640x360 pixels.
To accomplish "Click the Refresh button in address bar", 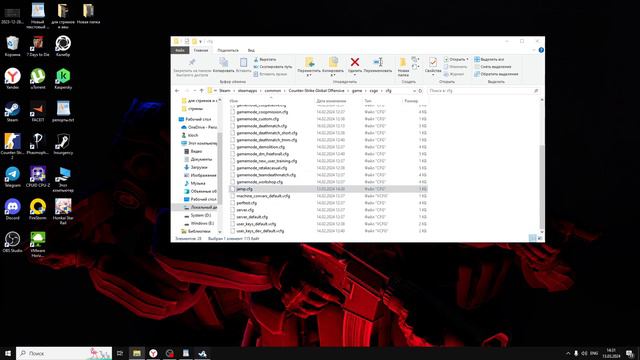I will tap(420, 91).
